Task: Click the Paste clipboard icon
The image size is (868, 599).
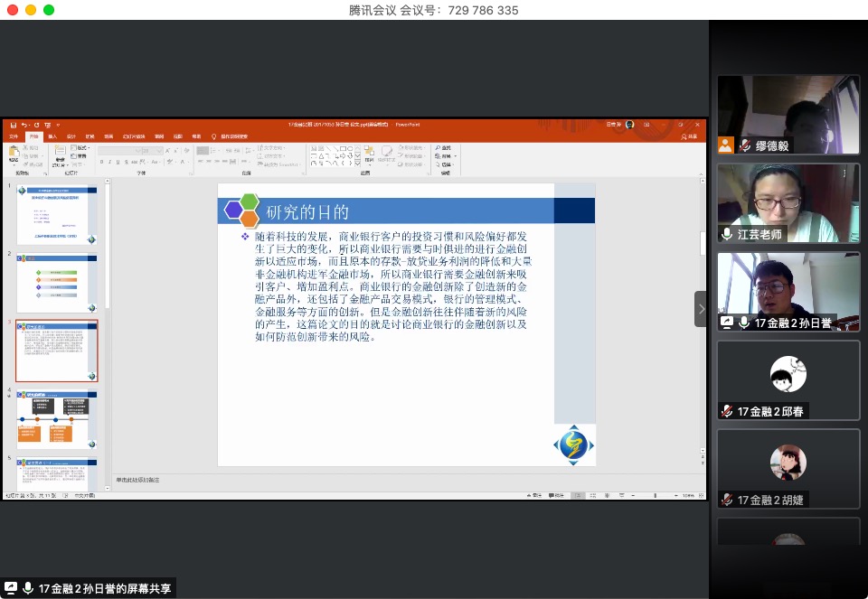Action: [x=14, y=153]
